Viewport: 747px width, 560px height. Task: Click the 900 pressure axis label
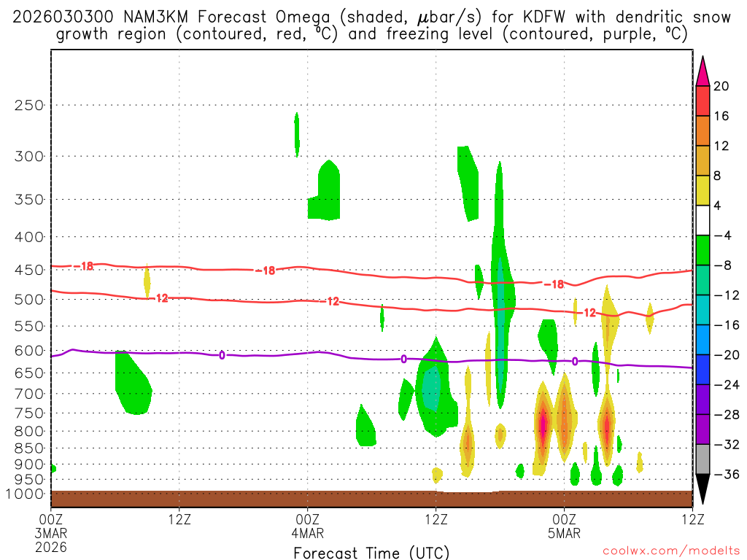tap(29, 464)
